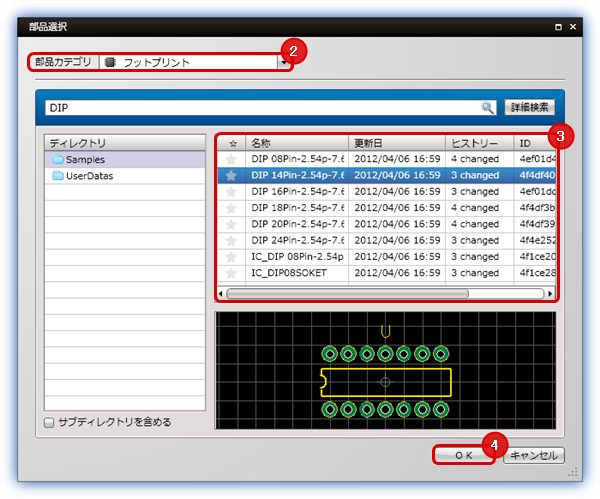600x499 pixels.
Task: Toggle favorite star for DIP 20Pin-2.54p
Action: (231, 224)
